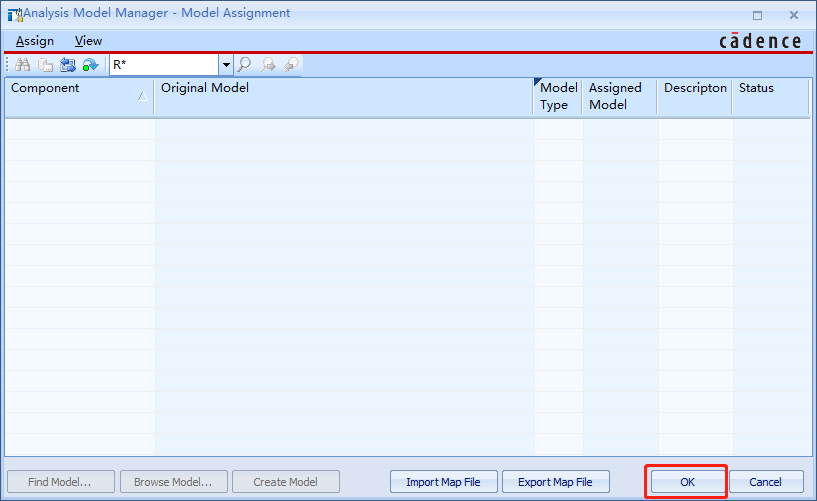
Task: Click the find previous magnifier icon
Action: point(291,65)
